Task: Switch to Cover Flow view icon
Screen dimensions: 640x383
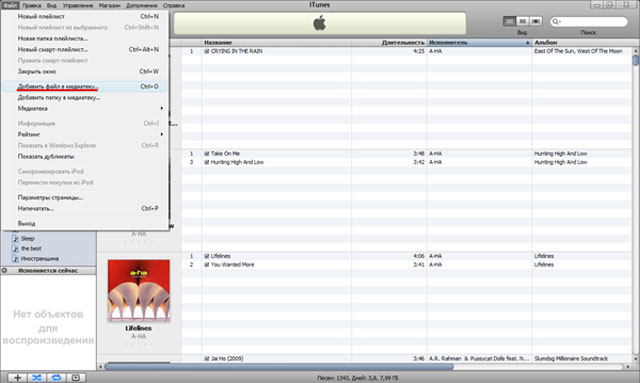Action: tap(536, 21)
